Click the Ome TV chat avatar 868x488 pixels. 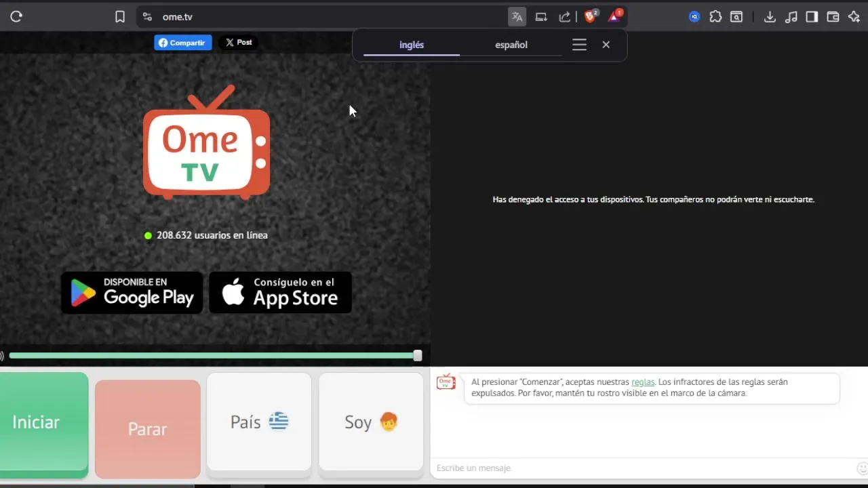click(x=446, y=382)
